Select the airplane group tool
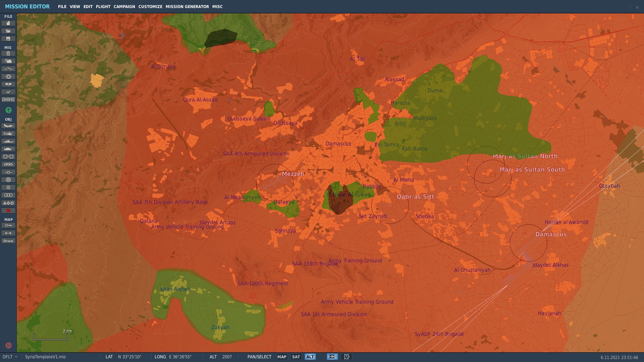This screenshot has height=362, width=644. tap(8, 126)
